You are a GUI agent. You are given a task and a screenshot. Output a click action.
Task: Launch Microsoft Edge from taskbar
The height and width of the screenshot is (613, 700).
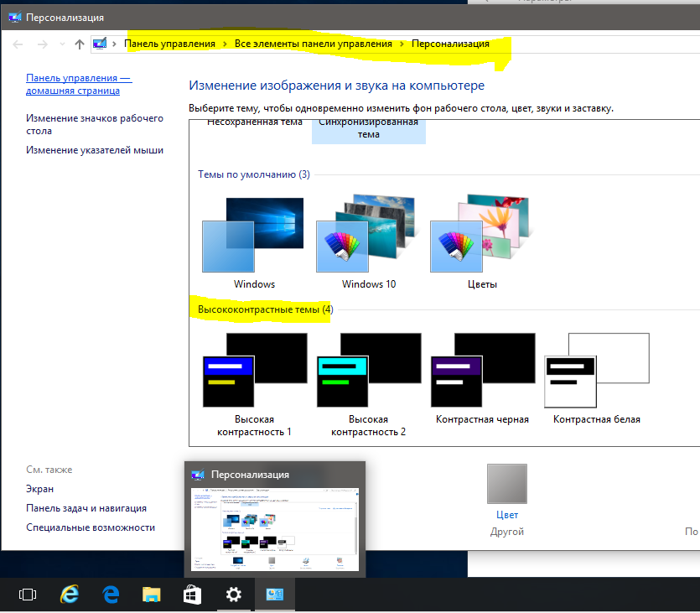pos(111,595)
